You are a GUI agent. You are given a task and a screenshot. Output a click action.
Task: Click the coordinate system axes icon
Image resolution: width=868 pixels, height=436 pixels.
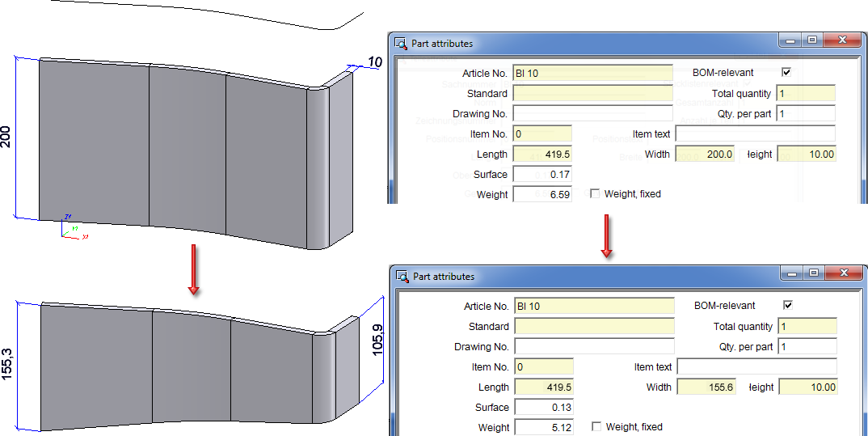[x=73, y=227]
